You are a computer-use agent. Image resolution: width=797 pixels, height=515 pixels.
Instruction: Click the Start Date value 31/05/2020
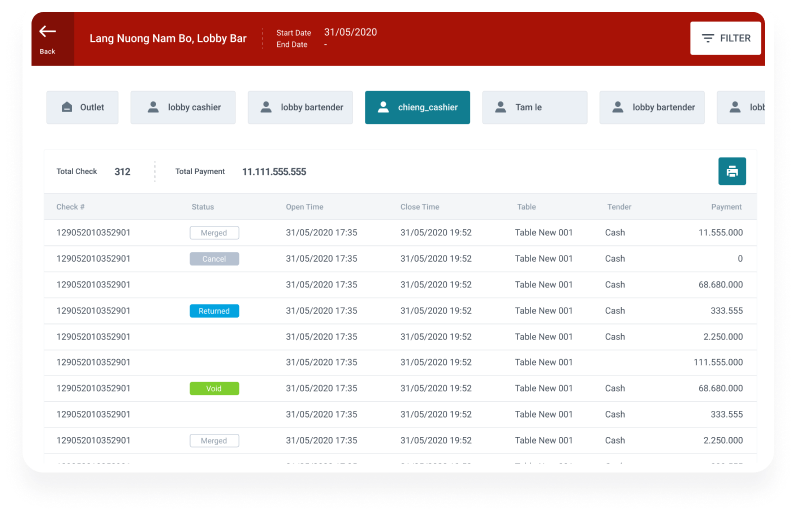pos(350,32)
